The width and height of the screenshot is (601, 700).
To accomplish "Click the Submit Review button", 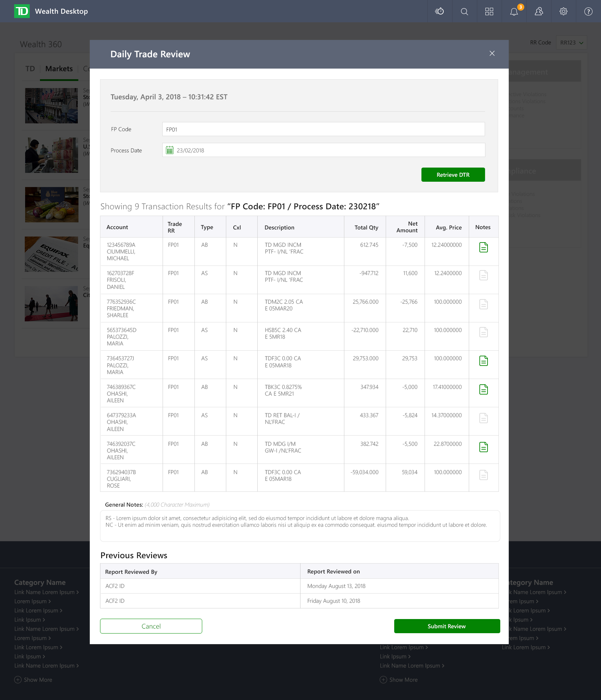I will point(447,626).
